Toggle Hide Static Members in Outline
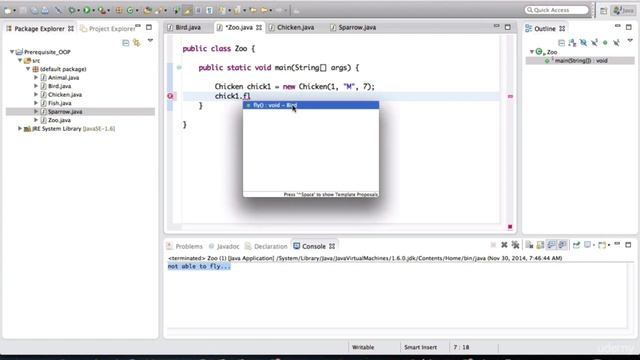Screen dimensions: 640x360 (x=594, y=43)
